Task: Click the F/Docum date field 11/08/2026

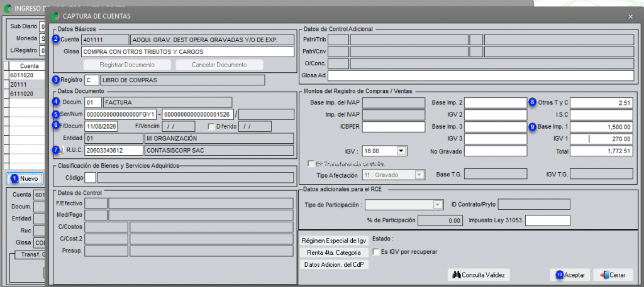Action: click(x=101, y=126)
